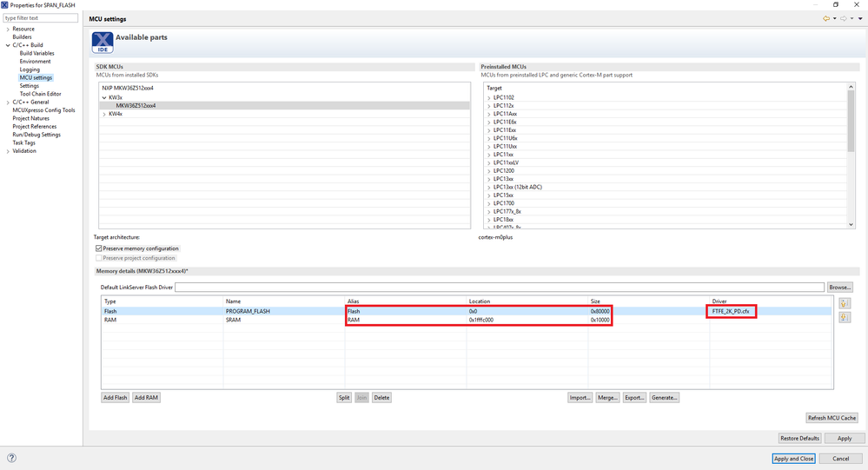868x470 pixels.
Task: Open Tool Chain Editor page
Action: coord(41,94)
